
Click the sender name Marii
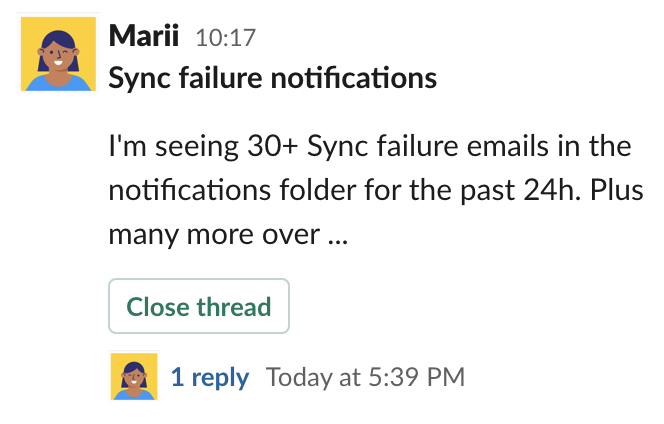144,38
